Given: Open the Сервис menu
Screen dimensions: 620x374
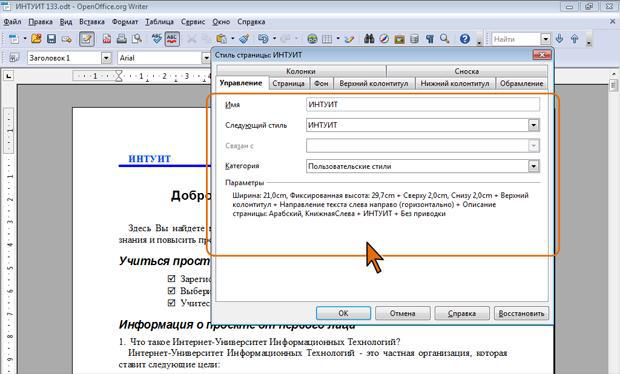Looking at the screenshot, I should [193, 22].
